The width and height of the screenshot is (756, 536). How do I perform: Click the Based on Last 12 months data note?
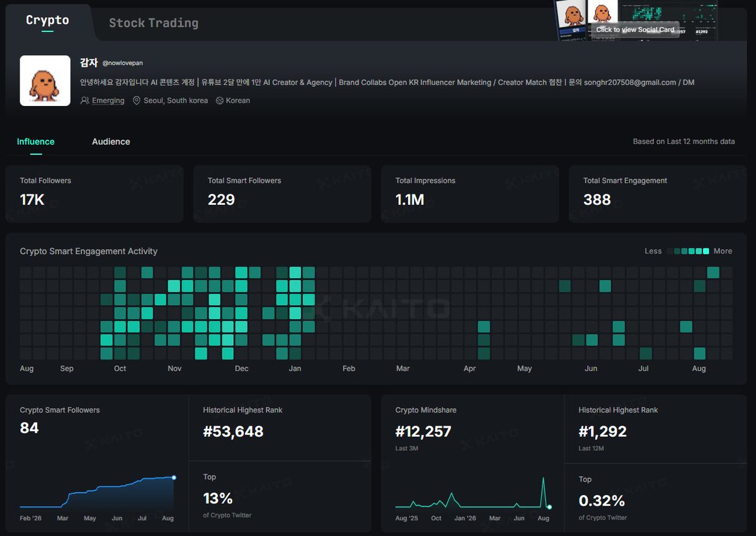tap(684, 142)
